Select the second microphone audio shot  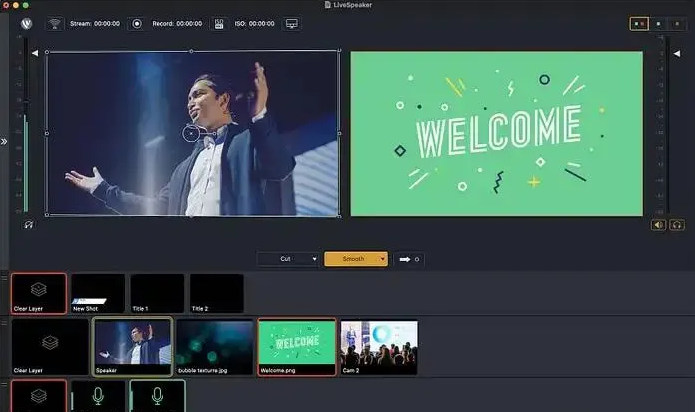[x=157, y=396]
